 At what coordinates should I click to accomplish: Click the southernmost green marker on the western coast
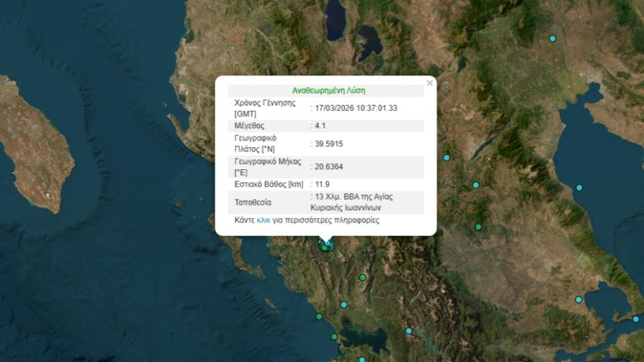pyautogui.click(x=333, y=337)
